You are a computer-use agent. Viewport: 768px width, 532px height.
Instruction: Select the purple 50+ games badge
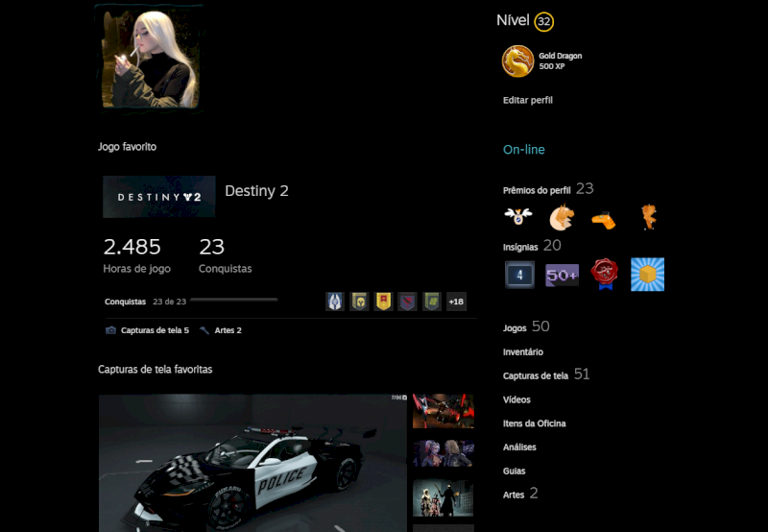[563, 276]
